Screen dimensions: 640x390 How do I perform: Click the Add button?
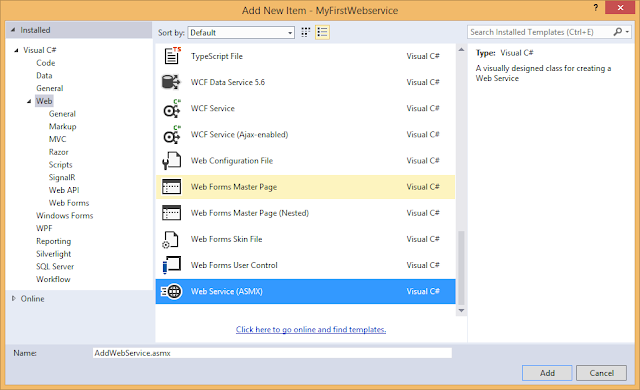pyautogui.click(x=547, y=373)
